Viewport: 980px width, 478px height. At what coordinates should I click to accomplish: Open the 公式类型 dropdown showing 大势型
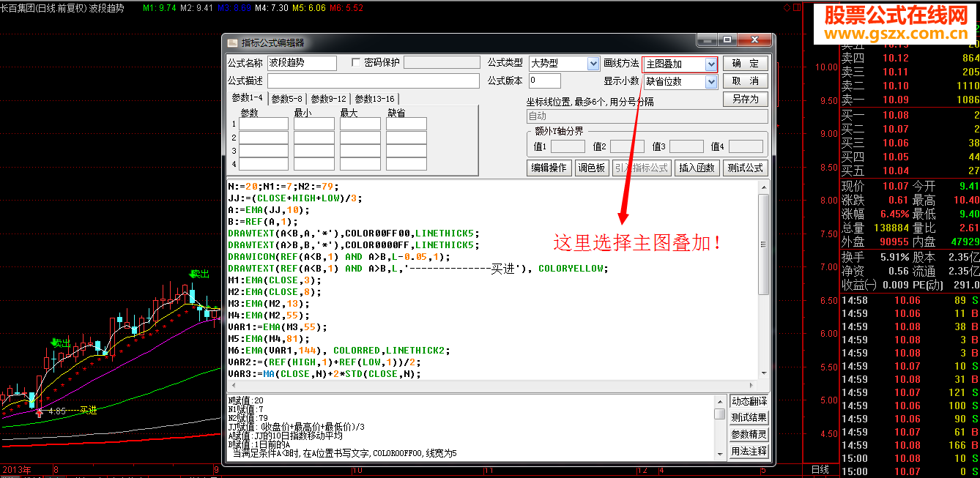(593, 64)
